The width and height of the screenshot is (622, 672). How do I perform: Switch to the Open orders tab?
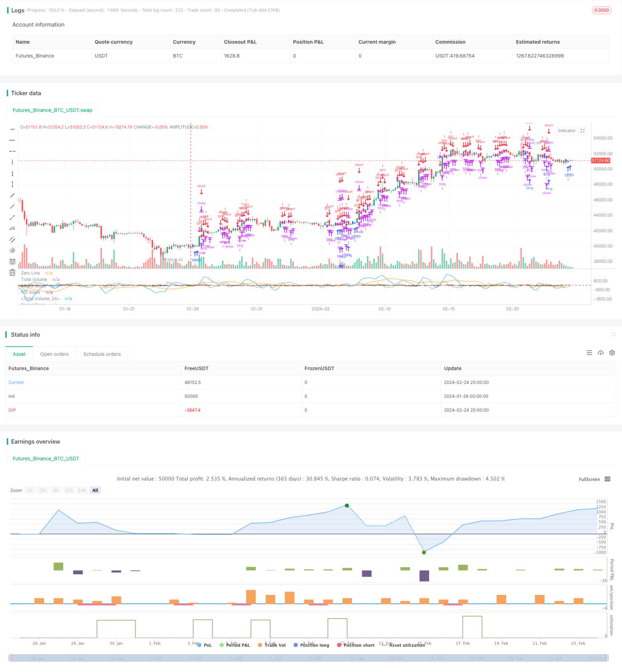pos(55,354)
